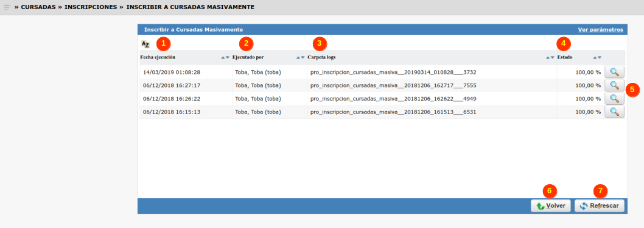Navigate to CURSADAS in the breadcrumb

point(38,7)
